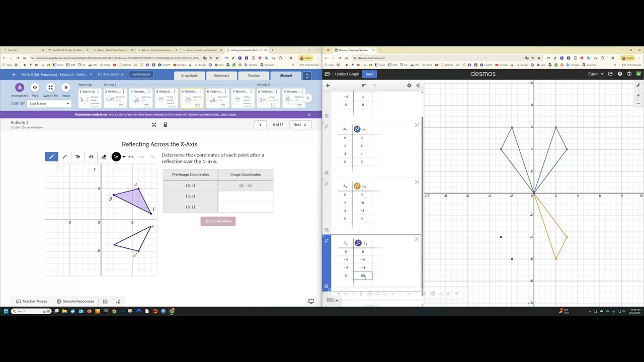This screenshot has height=362, width=644.
Task: Open the Sort By Last Name dropdown
Action: click(x=49, y=104)
